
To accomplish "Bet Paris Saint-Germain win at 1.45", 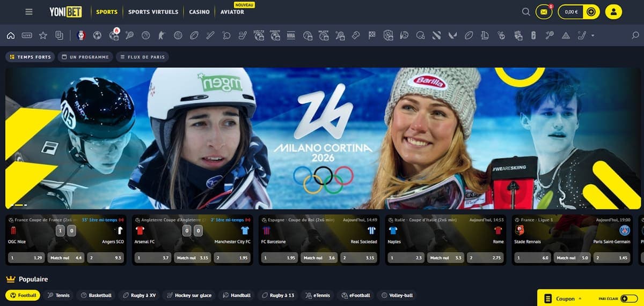I will pos(612,258).
